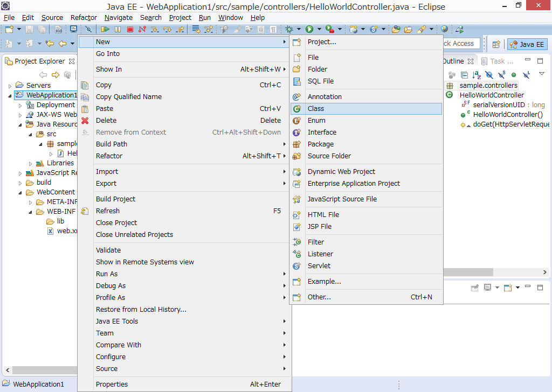Click the Drop to Frame toolbar icon

pyautogui.click(x=196, y=30)
